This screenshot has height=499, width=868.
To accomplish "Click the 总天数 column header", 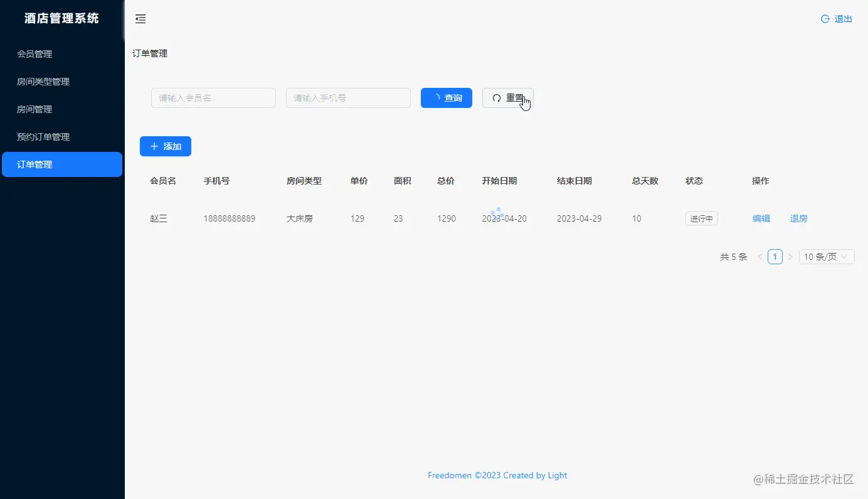I will click(x=645, y=181).
